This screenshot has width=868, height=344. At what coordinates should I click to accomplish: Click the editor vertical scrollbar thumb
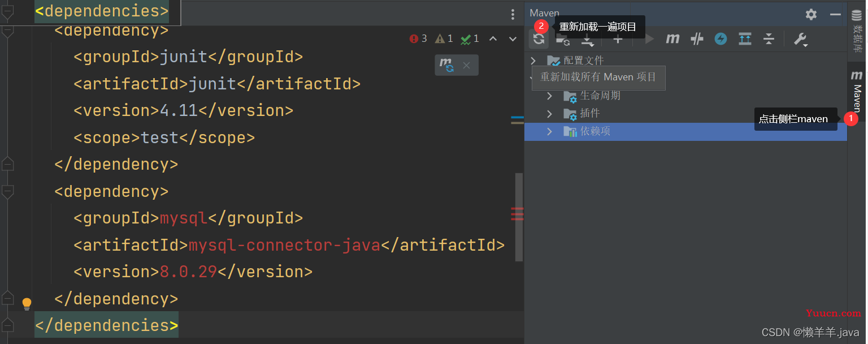pyautogui.click(x=519, y=217)
